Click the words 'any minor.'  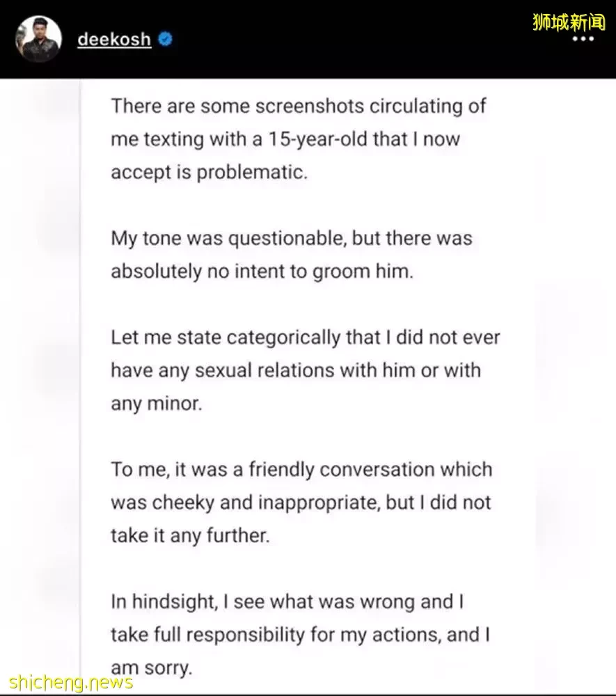coord(156,404)
